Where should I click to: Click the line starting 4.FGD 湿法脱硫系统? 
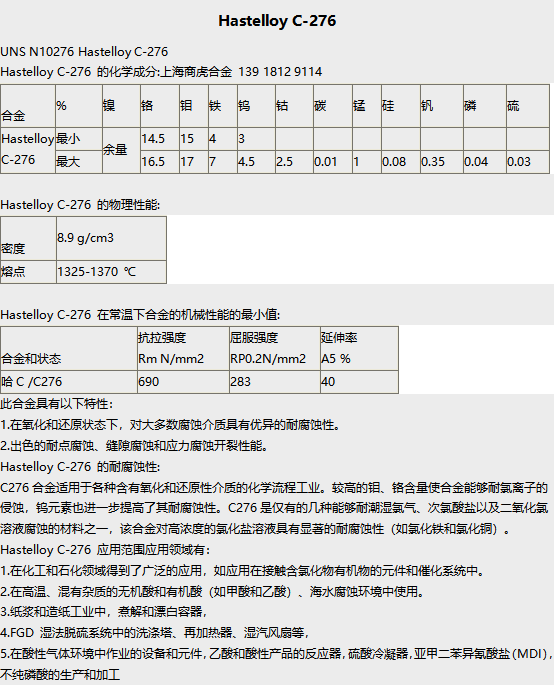pyautogui.click(x=155, y=633)
